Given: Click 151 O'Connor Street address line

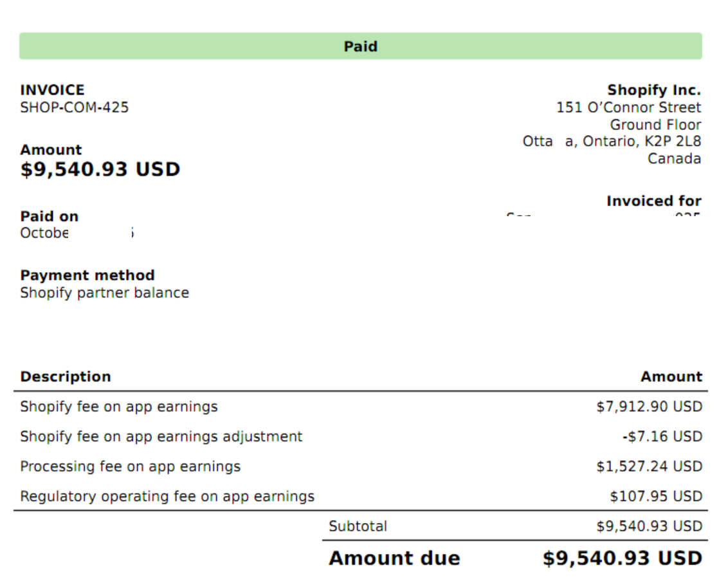Looking at the screenshot, I should pos(629,107).
